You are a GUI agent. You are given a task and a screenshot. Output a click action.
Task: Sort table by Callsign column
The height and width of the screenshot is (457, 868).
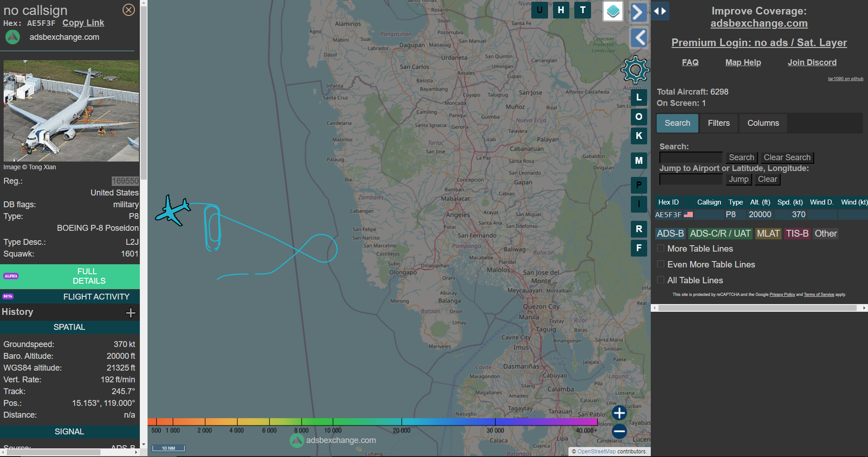[x=709, y=202]
